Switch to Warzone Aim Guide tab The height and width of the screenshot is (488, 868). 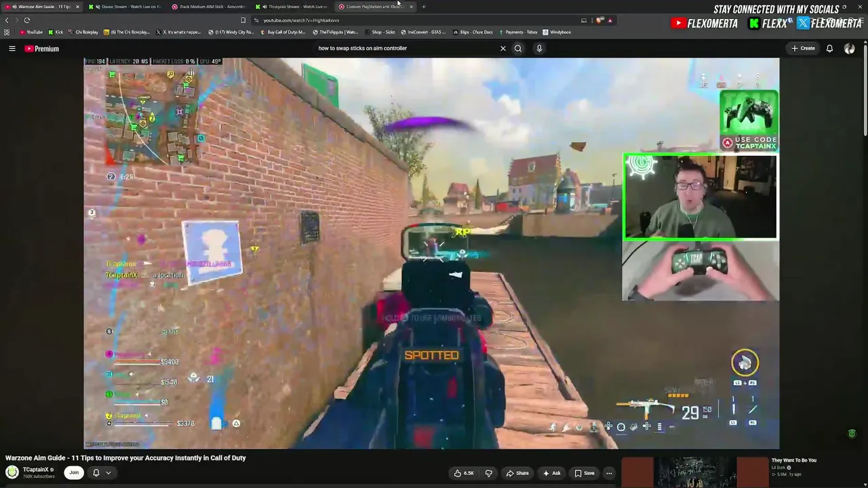tap(41, 7)
